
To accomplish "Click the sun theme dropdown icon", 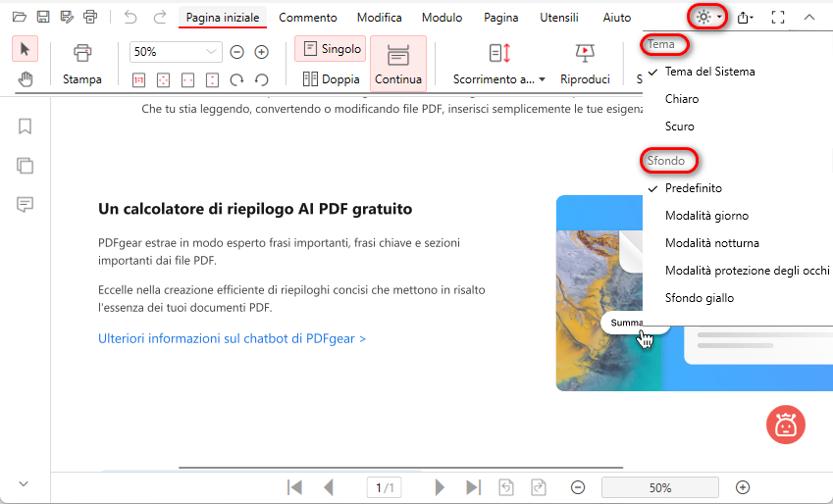I will pos(708,17).
